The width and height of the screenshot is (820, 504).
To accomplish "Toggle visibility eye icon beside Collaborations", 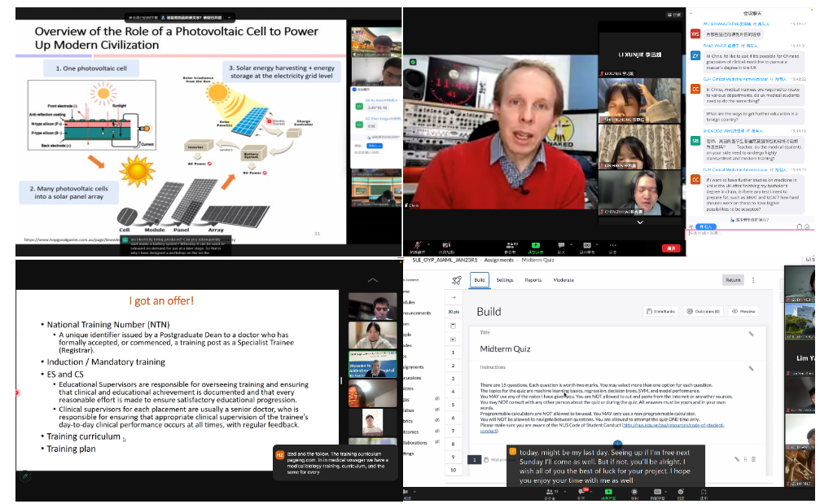I will tap(436, 443).
